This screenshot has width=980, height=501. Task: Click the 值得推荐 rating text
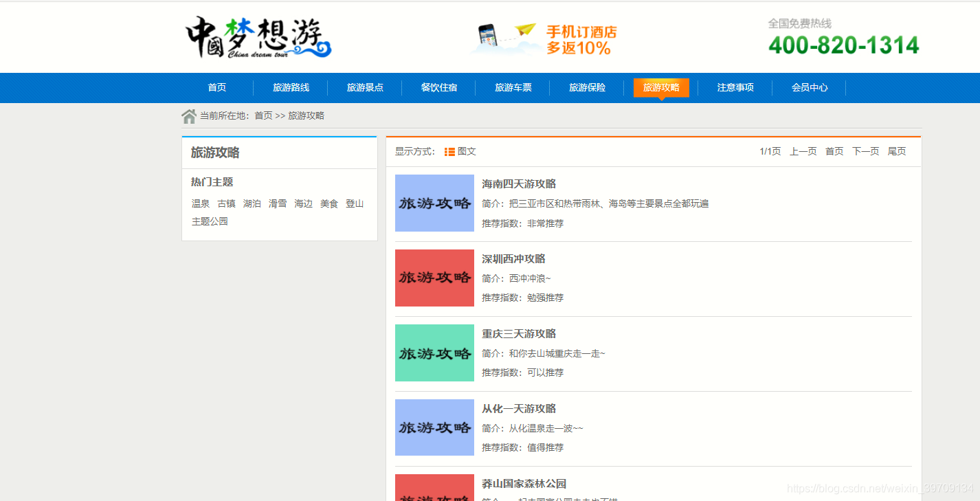(545, 448)
